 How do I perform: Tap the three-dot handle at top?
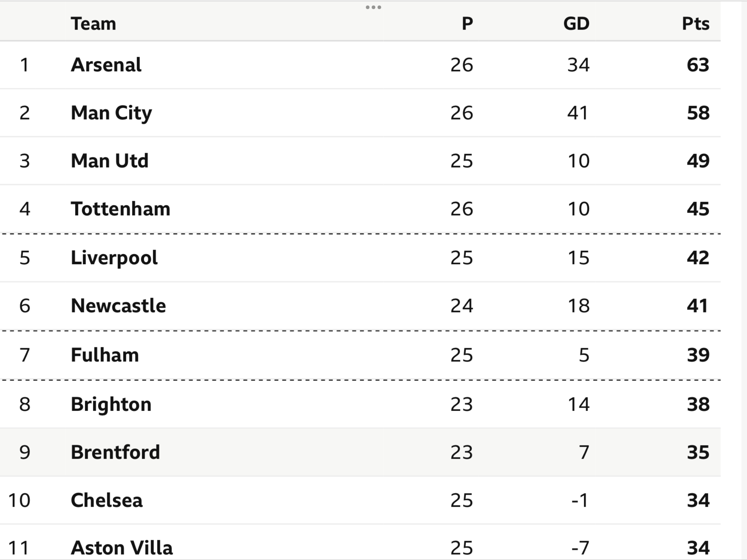point(373,7)
